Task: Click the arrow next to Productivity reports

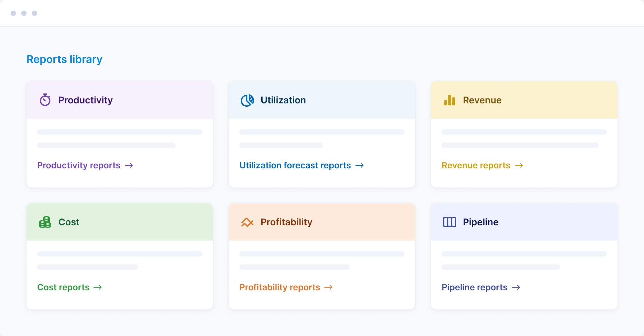Action: click(129, 165)
